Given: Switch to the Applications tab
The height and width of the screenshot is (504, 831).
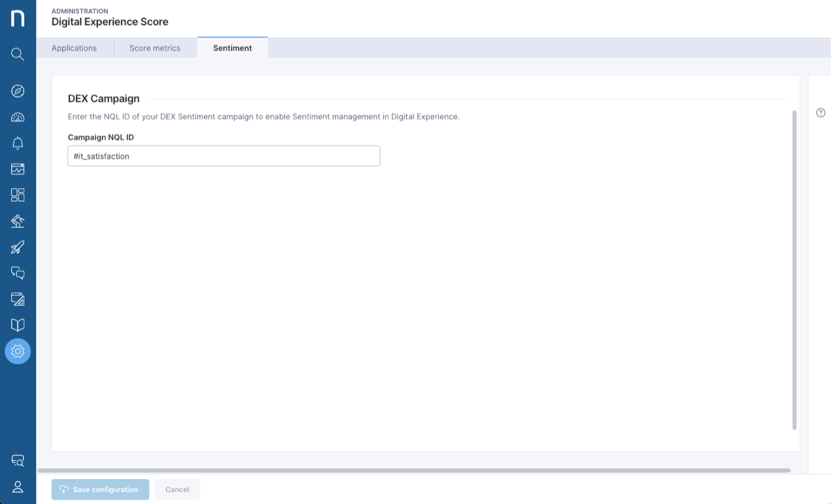Looking at the screenshot, I should tap(74, 48).
